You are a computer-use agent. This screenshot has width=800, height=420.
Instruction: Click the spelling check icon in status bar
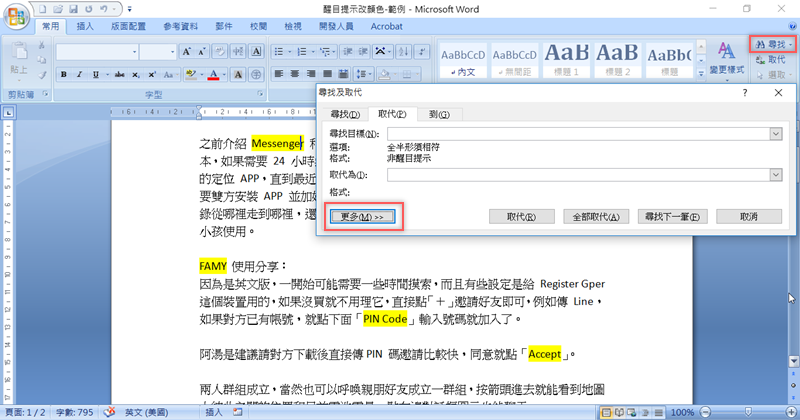109,412
